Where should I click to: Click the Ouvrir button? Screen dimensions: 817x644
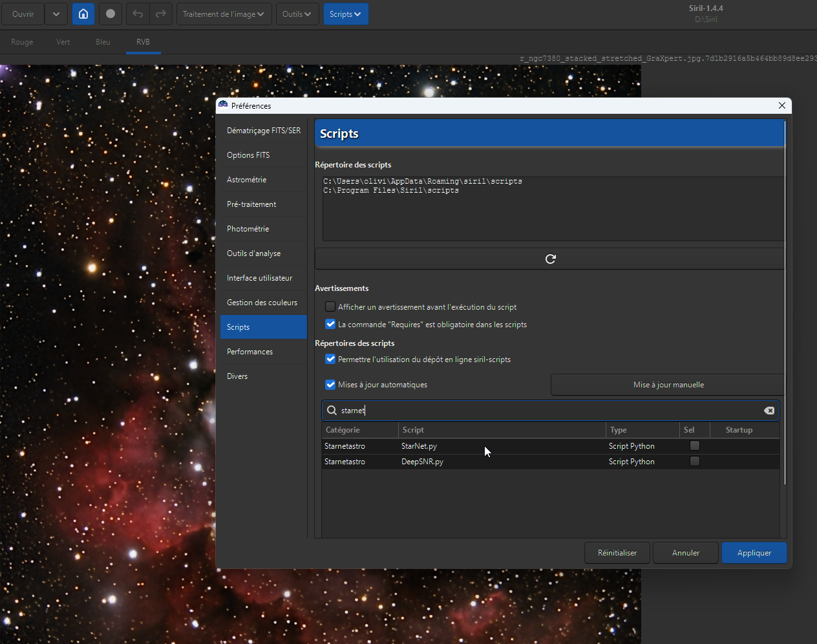pos(23,14)
